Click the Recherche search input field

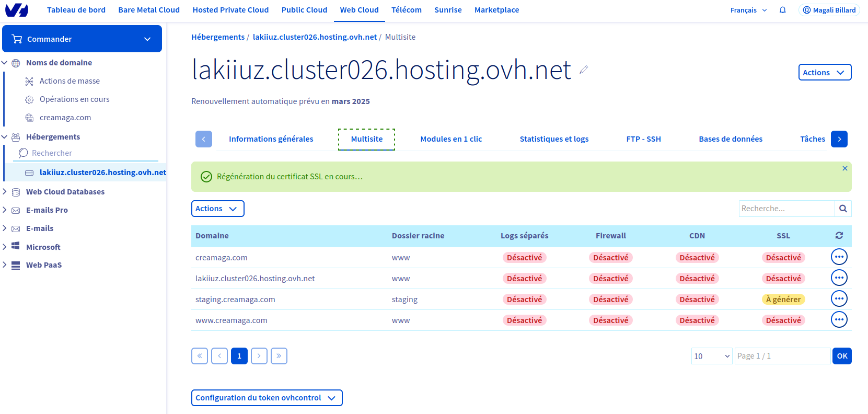pos(786,209)
